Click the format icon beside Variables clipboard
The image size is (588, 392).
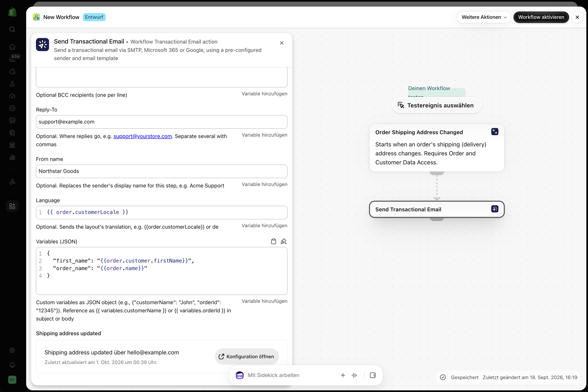284,241
